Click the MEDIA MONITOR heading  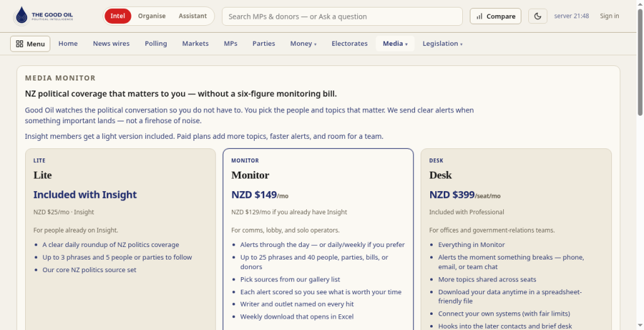point(60,78)
